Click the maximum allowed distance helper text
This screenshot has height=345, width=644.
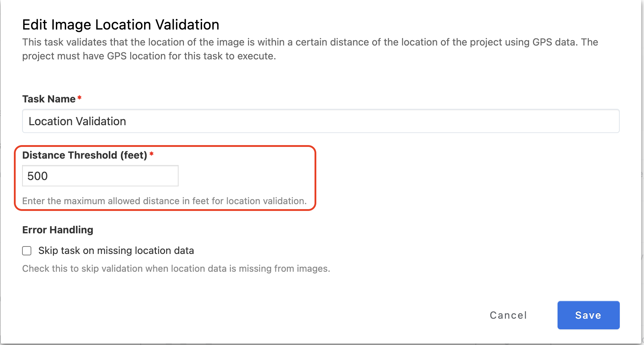(164, 201)
